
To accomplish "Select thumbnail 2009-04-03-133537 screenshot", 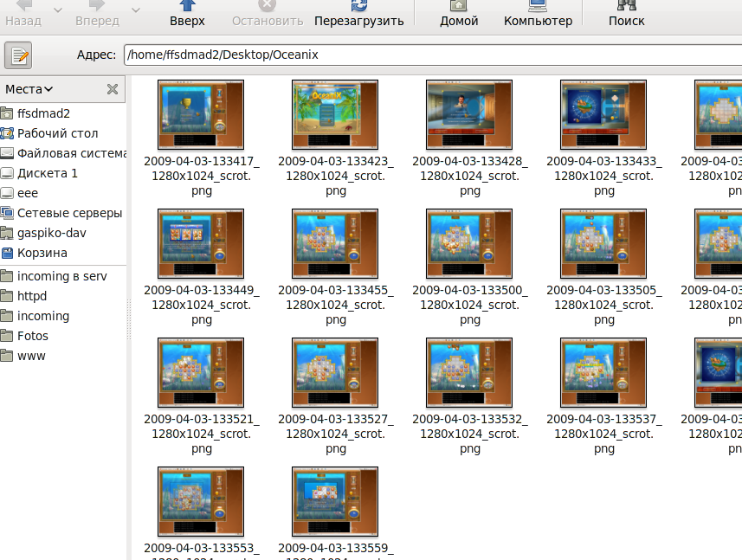I will point(603,373).
